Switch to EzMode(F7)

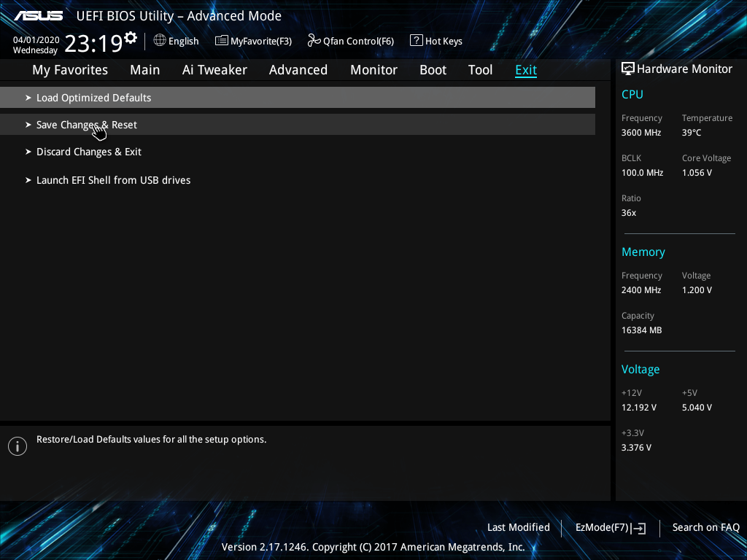602,528
